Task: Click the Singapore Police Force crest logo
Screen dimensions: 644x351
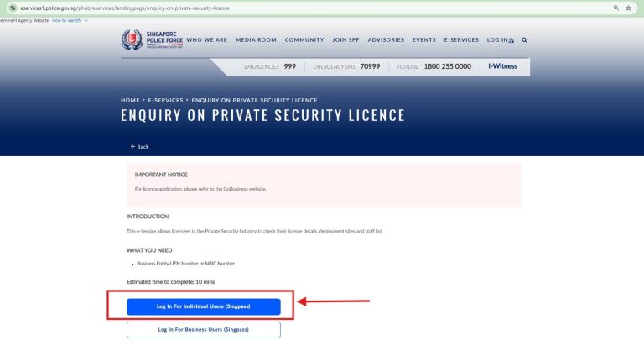Action: coord(132,40)
